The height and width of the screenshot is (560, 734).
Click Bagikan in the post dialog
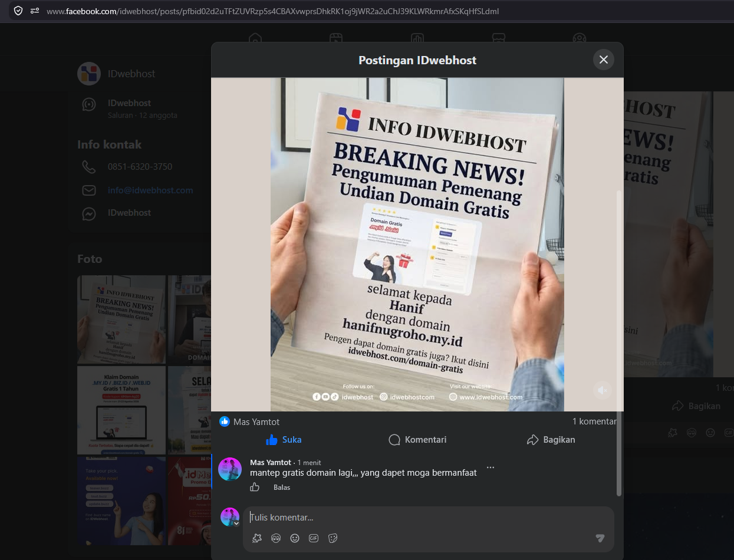[551, 440]
